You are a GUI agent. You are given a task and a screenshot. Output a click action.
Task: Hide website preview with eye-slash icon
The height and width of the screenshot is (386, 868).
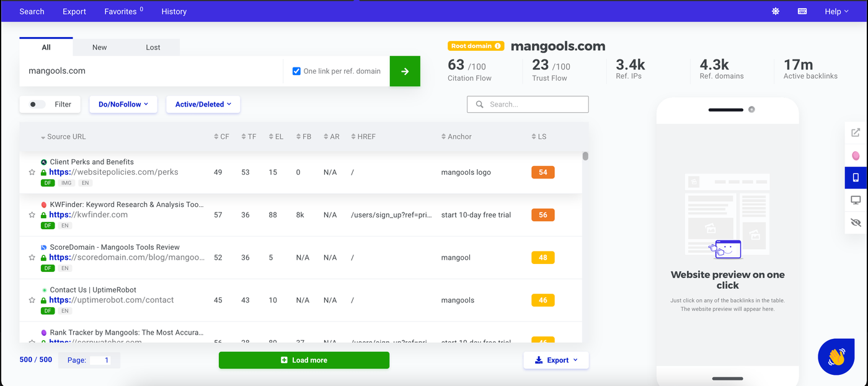click(x=856, y=222)
